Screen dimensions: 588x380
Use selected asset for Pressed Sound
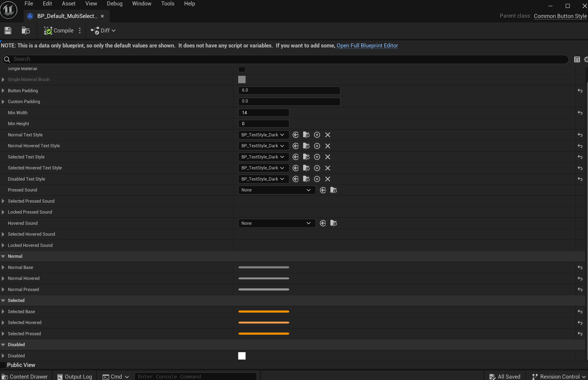tap(323, 190)
